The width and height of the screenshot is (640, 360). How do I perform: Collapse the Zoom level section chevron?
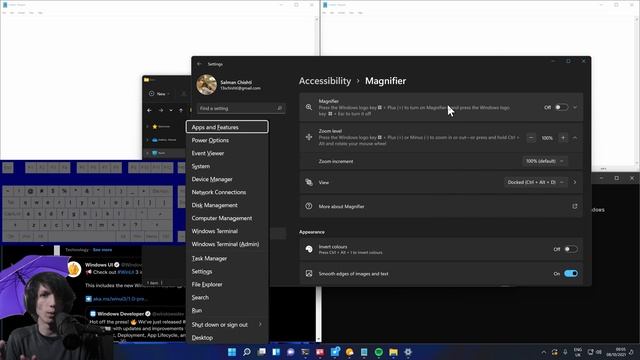tap(575, 138)
